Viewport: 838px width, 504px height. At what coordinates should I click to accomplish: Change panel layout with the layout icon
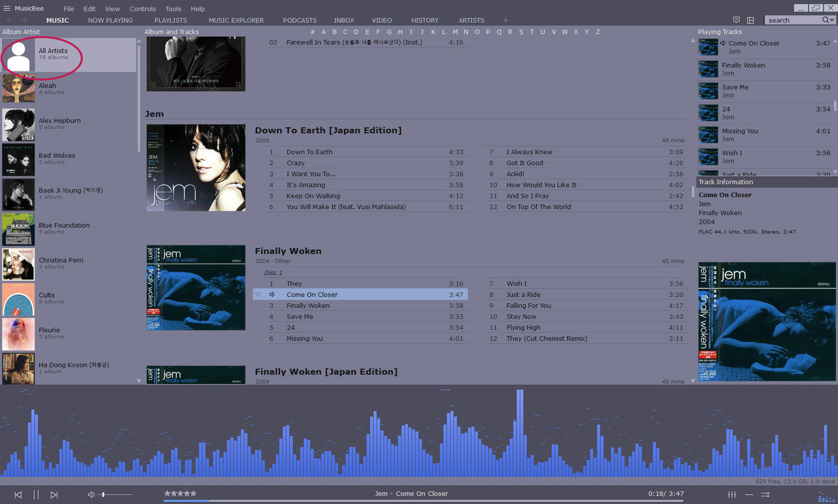click(750, 20)
